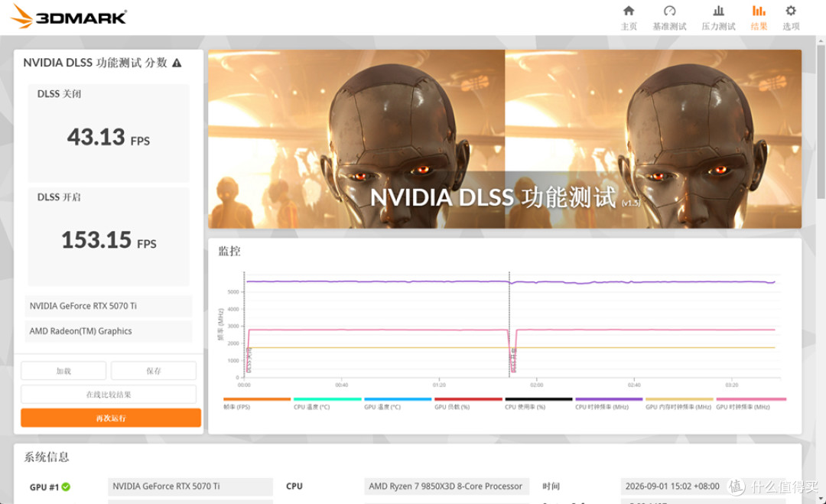The height and width of the screenshot is (504, 826).
Task: Click the 系统信息 (System info) heading
Action: pyautogui.click(x=47, y=457)
